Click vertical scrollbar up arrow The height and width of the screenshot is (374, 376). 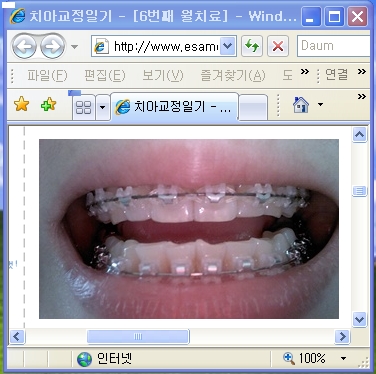click(360, 135)
